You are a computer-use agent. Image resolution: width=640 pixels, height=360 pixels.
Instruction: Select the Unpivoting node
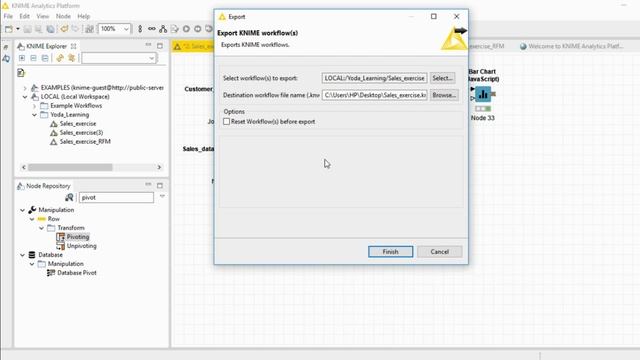pyautogui.click(x=82, y=246)
